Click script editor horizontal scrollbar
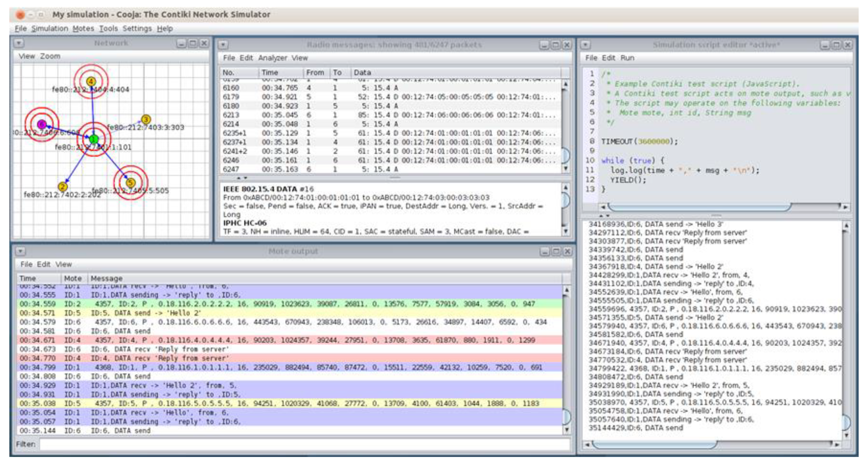Image resolution: width=868 pixels, height=467 pixels. coord(699,207)
